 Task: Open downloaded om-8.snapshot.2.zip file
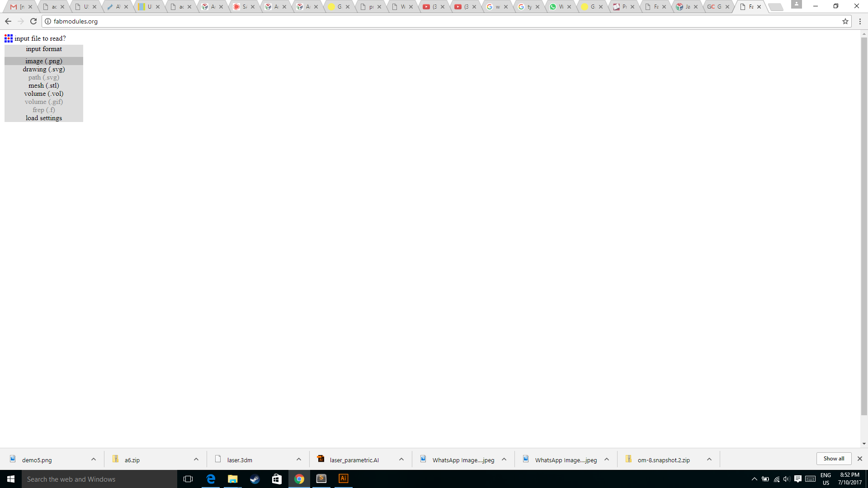click(664, 460)
